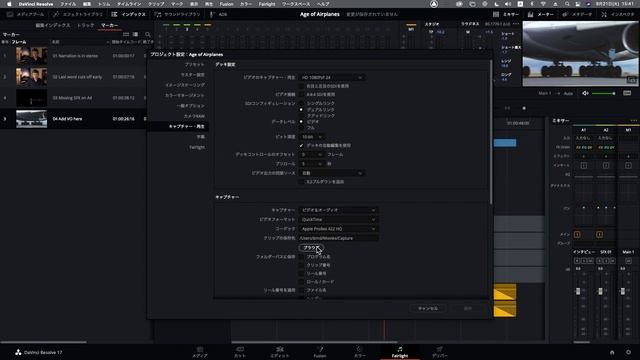Open the video capture and playback format dropdown
The width and height of the screenshot is (640, 360).
click(x=331, y=78)
